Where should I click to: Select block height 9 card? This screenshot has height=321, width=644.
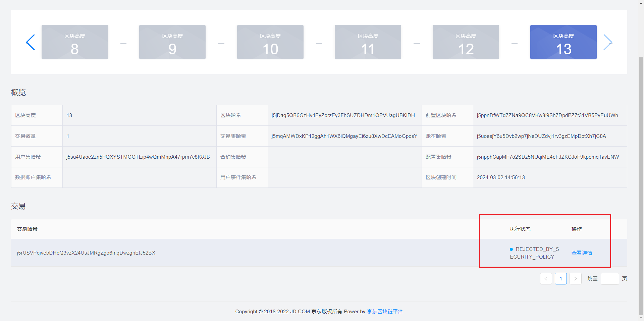tap(172, 42)
